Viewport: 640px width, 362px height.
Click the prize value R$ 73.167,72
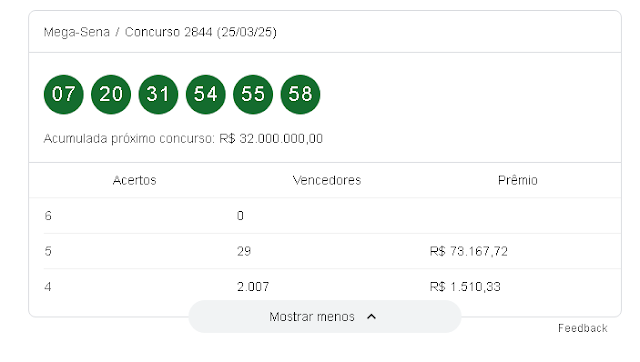[x=469, y=251]
